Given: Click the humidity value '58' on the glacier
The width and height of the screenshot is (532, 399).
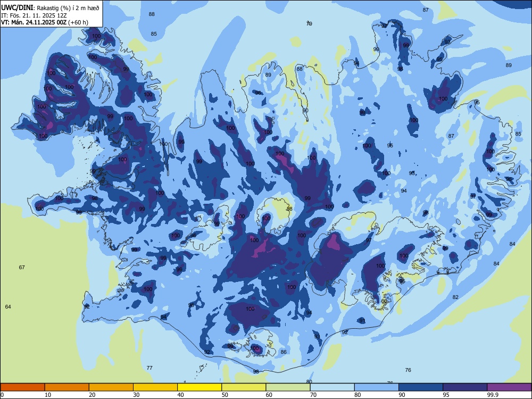Looking at the screenshot, I should (x=289, y=209).
